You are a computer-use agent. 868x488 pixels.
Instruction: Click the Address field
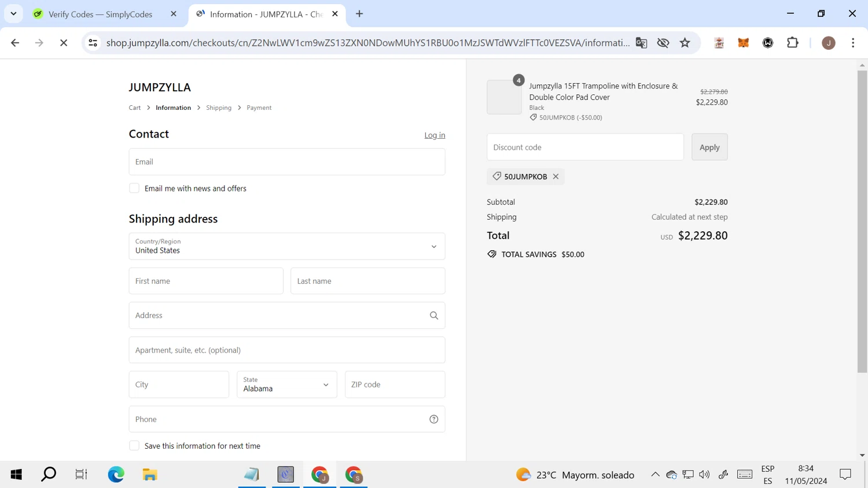[x=287, y=316]
